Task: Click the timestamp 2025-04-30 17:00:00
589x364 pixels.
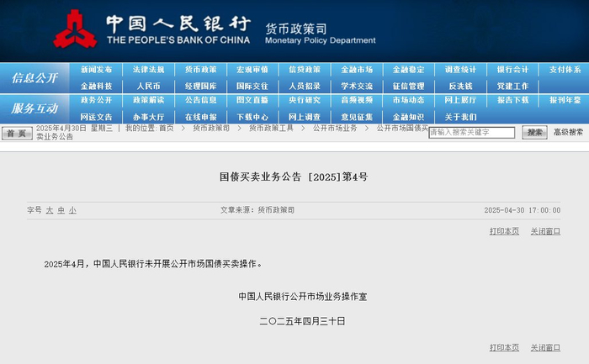Action: coord(523,210)
